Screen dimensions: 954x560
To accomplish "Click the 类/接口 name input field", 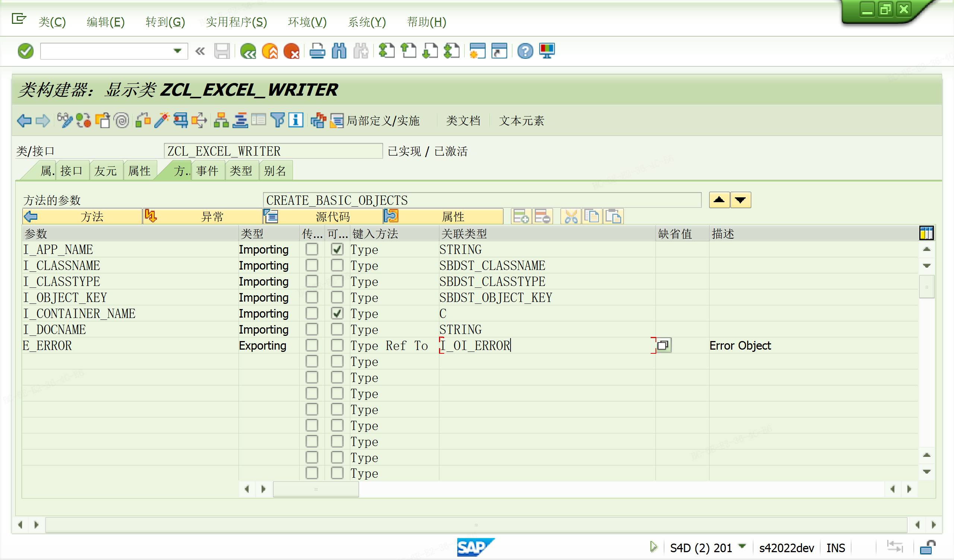I will click(273, 151).
